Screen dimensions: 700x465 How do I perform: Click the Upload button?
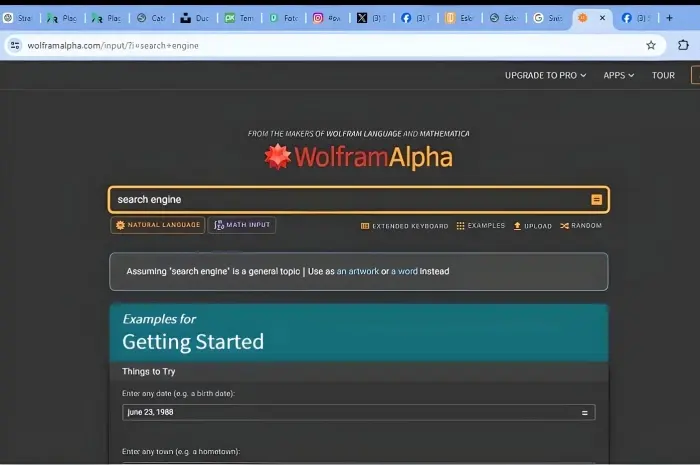[x=533, y=226]
